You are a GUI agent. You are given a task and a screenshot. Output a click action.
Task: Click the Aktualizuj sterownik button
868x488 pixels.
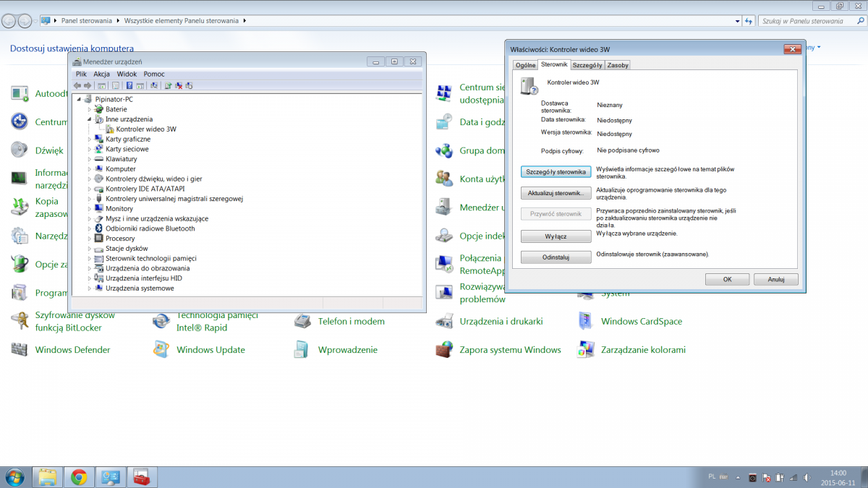pos(556,193)
